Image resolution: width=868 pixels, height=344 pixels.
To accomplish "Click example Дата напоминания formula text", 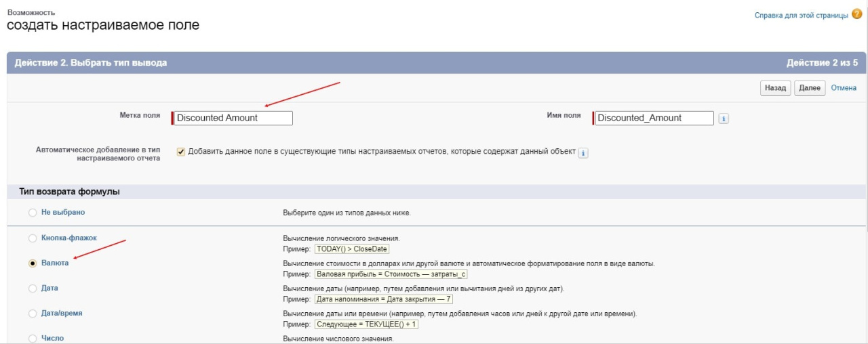I will (x=384, y=299).
